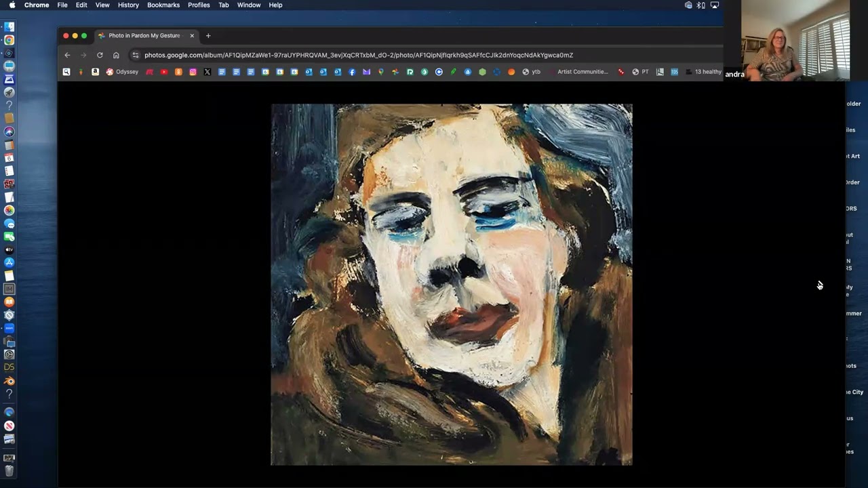
Task: Reload the Google Photos page
Action: 100,55
